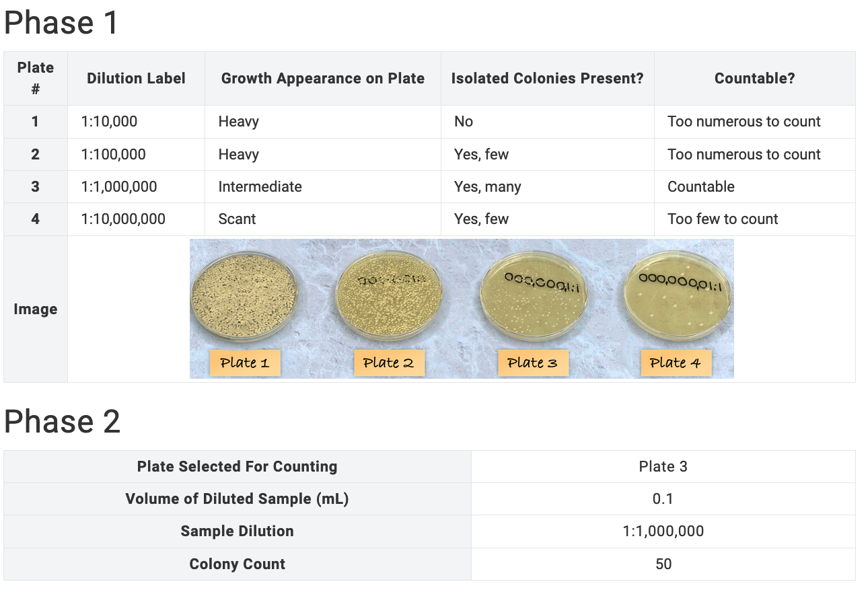Click the orange Plate 3 label
The width and height of the screenshot is (868, 592).
pyautogui.click(x=532, y=363)
